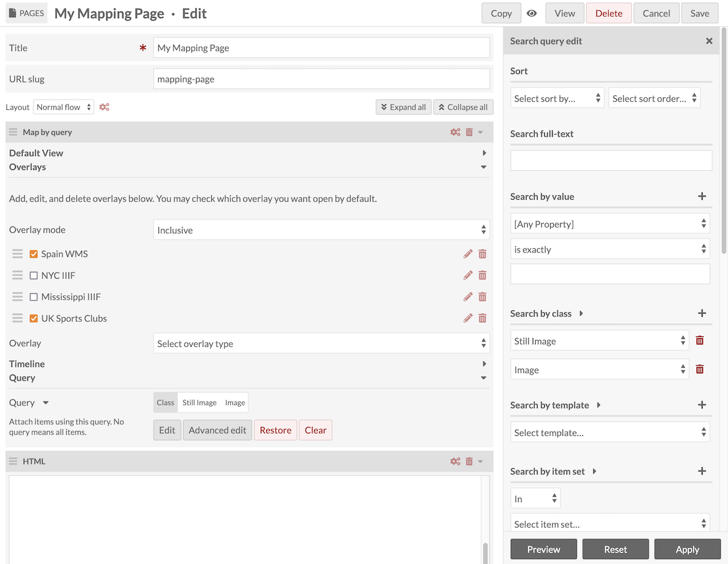Add another Search by template row
728x564 pixels.
click(x=702, y=405)
